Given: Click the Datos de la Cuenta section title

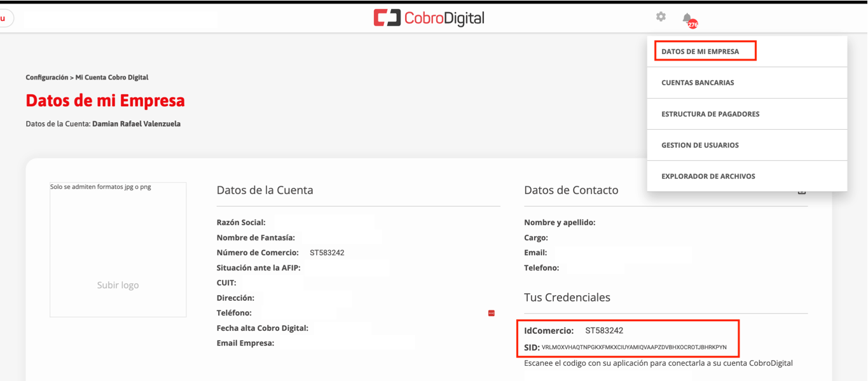Looking at the screenshot, I should pos(265,190).
